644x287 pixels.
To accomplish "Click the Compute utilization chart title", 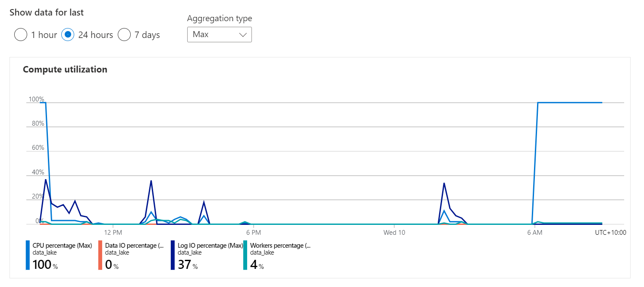I will [65, 69].
